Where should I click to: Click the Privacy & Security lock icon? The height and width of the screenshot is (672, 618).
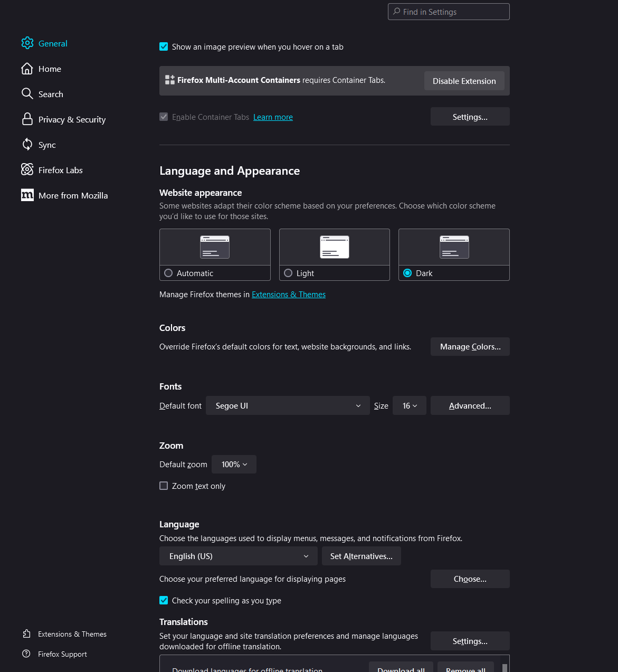tap(27, 119)
